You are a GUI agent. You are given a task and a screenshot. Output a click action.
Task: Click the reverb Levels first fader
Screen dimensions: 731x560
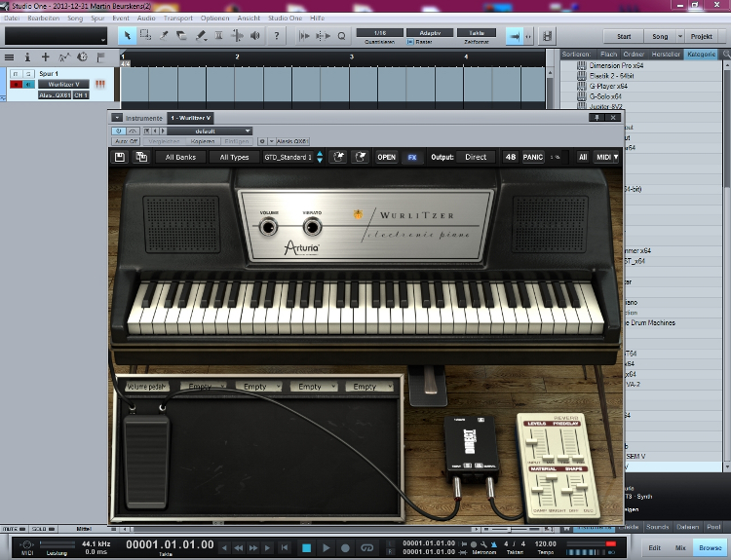point(530,441)
